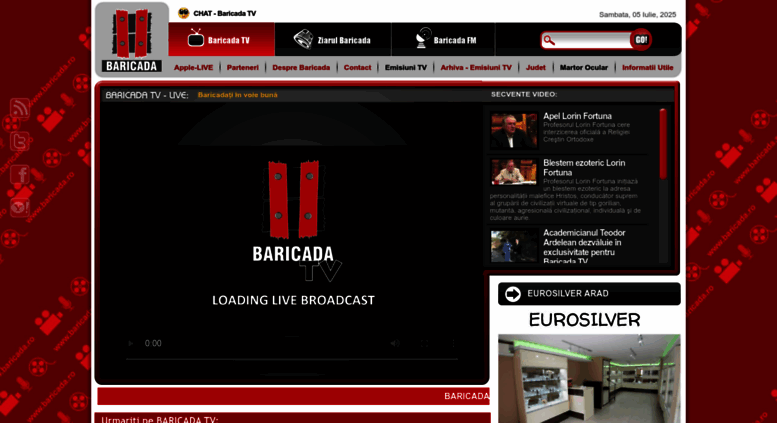Open the video player more options menu

point(453,343)
